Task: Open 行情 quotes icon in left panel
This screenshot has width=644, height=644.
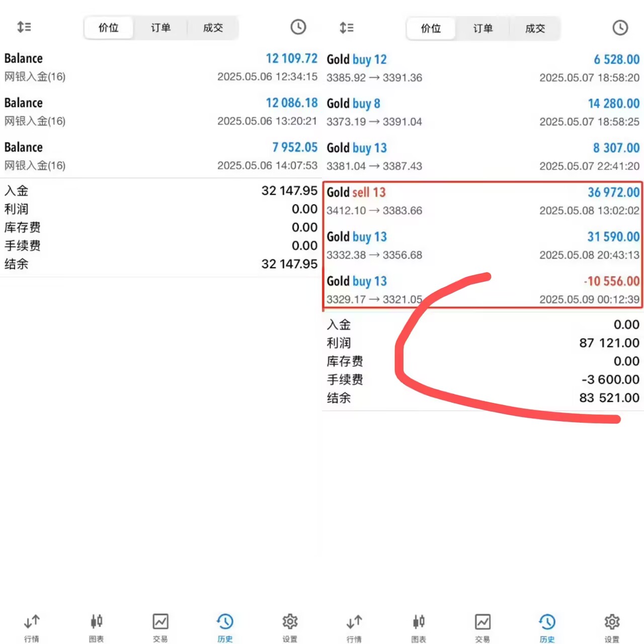Action: tap(32, 627)
